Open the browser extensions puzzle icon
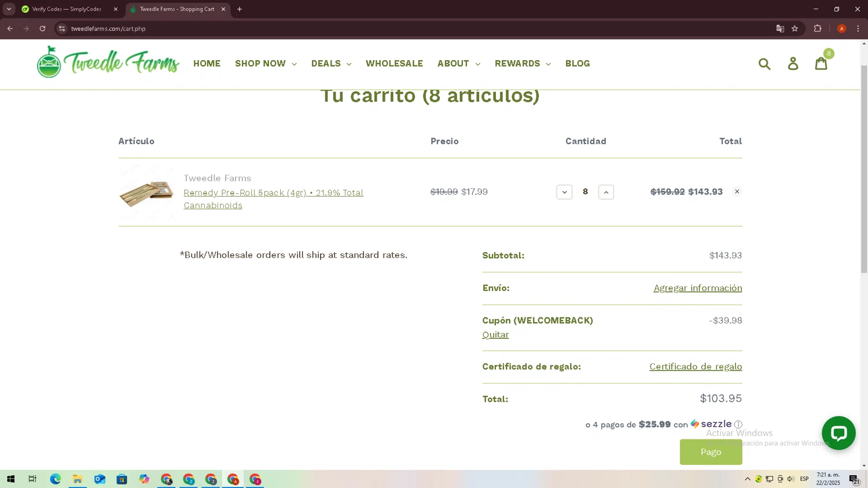The width and height of the screenshot is (868, 488). pos(818,28)
